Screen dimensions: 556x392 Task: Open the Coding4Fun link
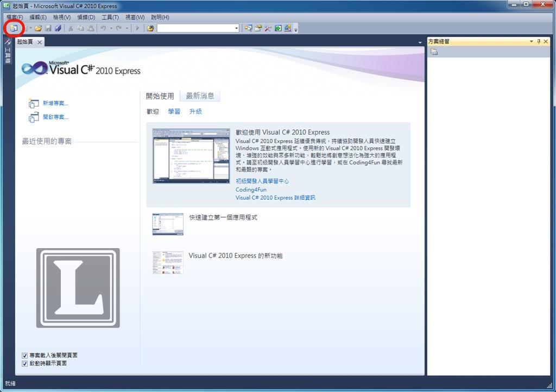tap(251, 189)
